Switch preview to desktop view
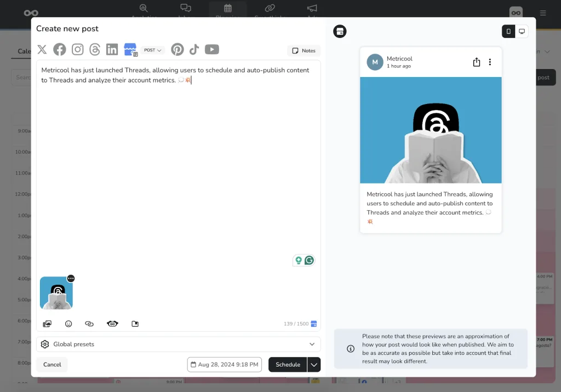Viewport: 561px width, 392px height. click(x=522, y=31)
